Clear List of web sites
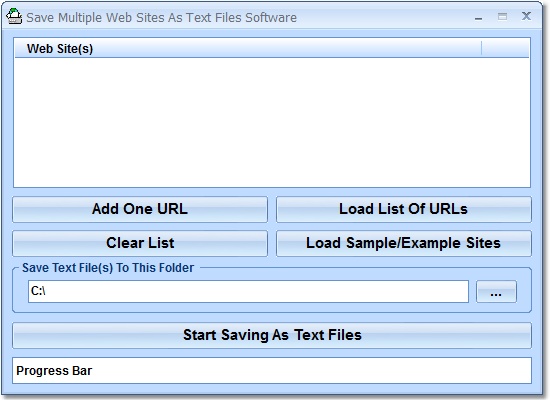The height and width of the screenshot is (402, 550). click(140, 243)
